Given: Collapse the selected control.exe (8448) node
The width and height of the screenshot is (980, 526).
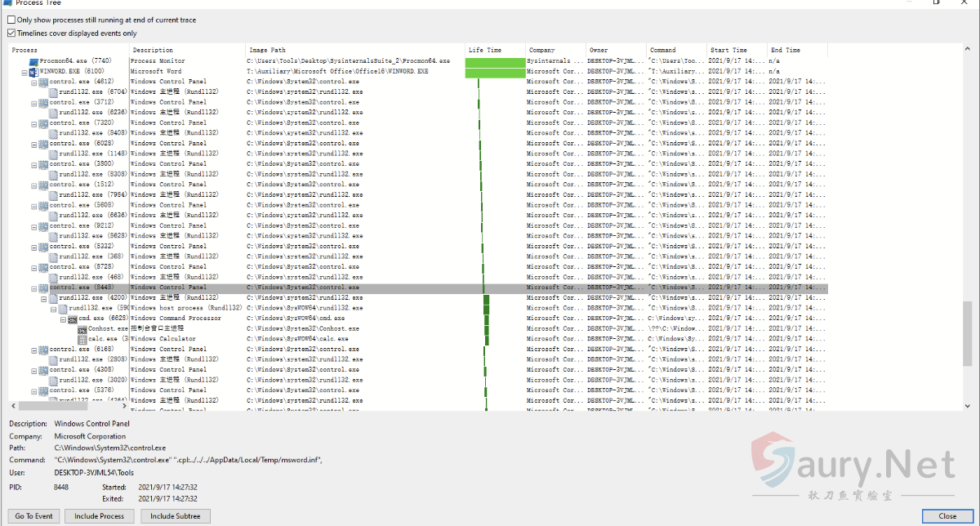Looking at the screenshot, I should [x=33, y=288].
